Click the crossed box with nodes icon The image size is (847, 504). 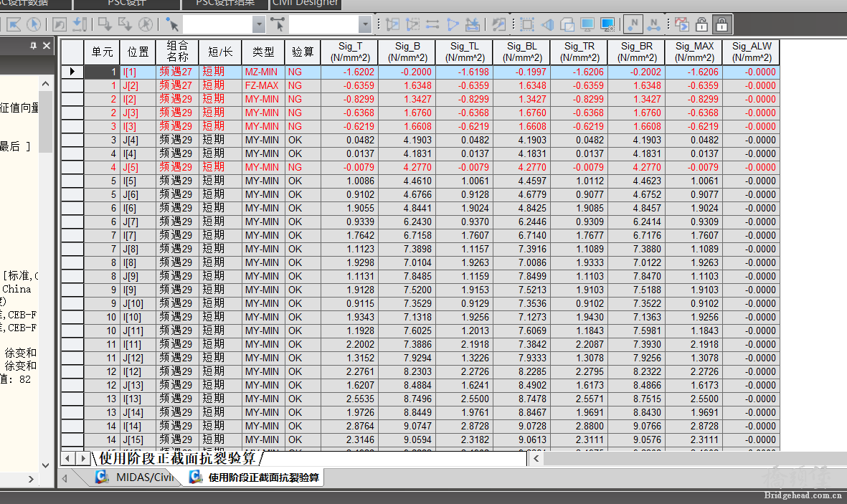473,24
